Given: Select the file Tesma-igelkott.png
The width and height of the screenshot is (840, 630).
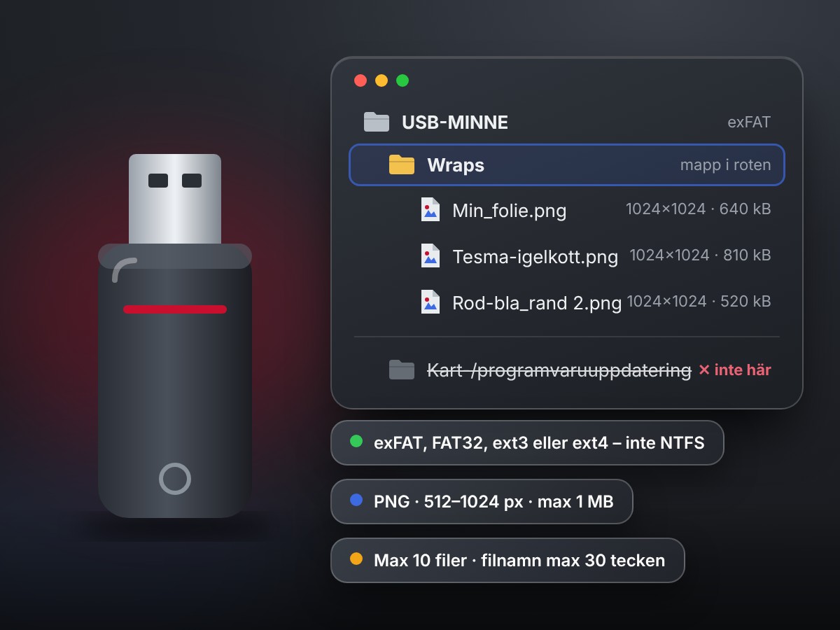Looking at the screenshot, I should click(535, 257).
